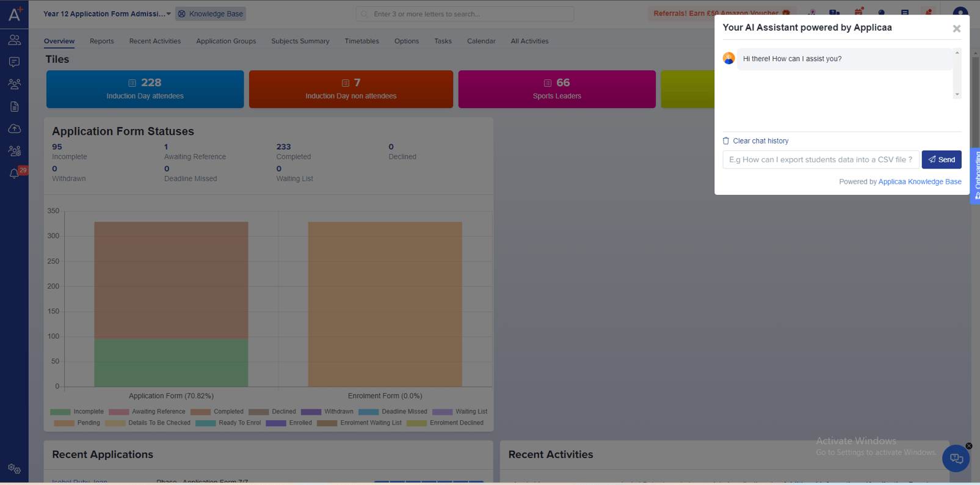Toggle the Completed legend series
The width and height of the screenshot is (980, 485).
[217, 412]
